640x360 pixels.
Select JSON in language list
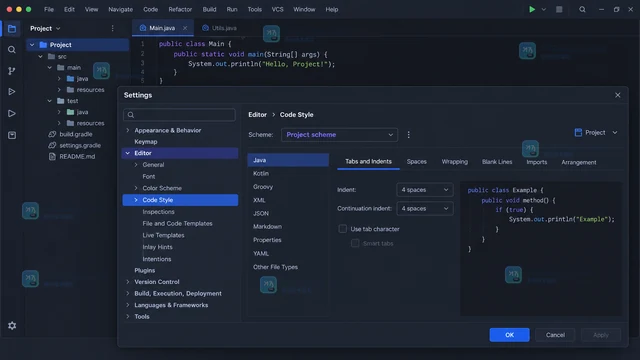pyautogui.click(x=288, y=213)
